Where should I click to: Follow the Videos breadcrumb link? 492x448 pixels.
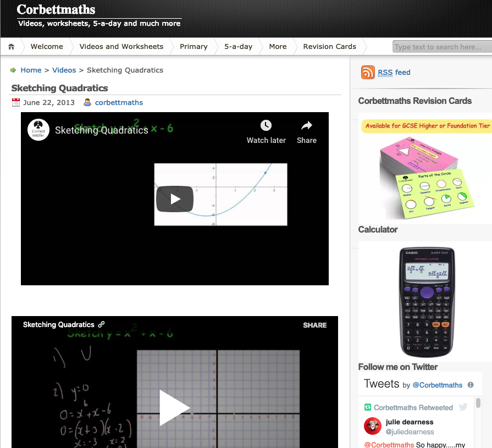point(64,70)
